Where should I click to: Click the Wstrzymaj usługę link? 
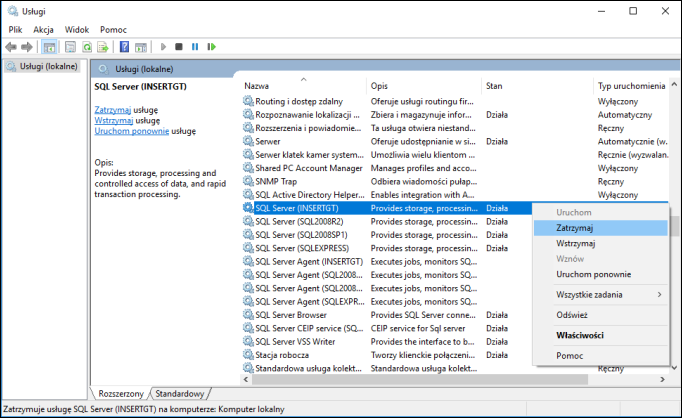114,120
